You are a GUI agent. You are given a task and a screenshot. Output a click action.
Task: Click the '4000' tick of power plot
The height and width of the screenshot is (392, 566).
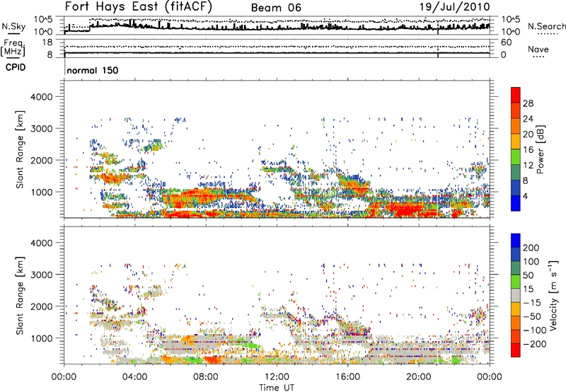[x=42, y=97]
